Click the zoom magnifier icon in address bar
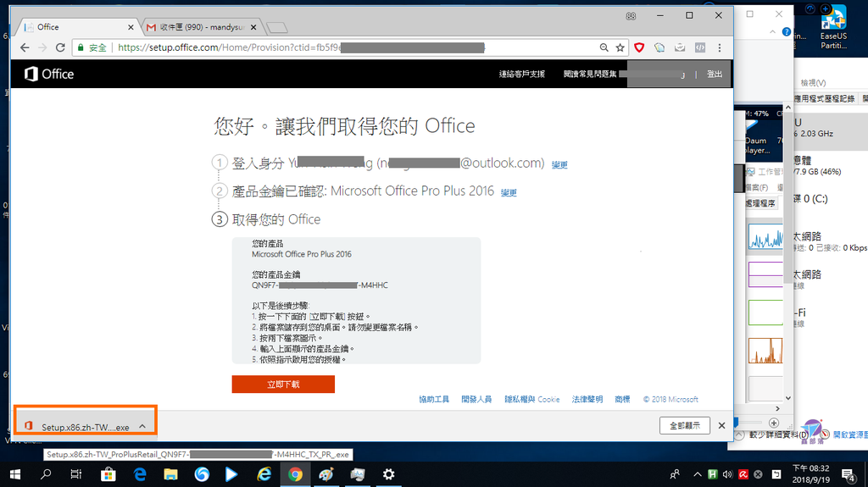The height and width of the screenshot is (487, 868). [x=604, y=48]
